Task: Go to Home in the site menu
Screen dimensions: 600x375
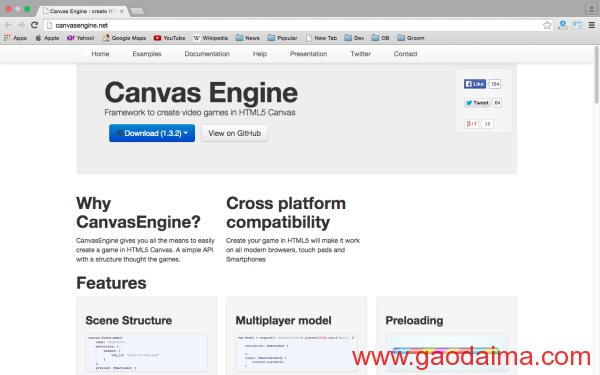Action: [x=100, y=54]
